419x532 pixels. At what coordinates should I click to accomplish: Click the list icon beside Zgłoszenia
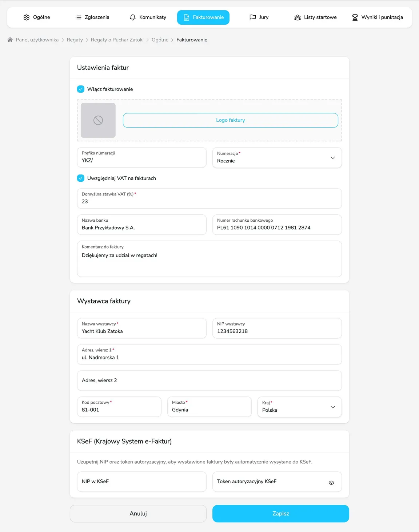tap(78, 17)
